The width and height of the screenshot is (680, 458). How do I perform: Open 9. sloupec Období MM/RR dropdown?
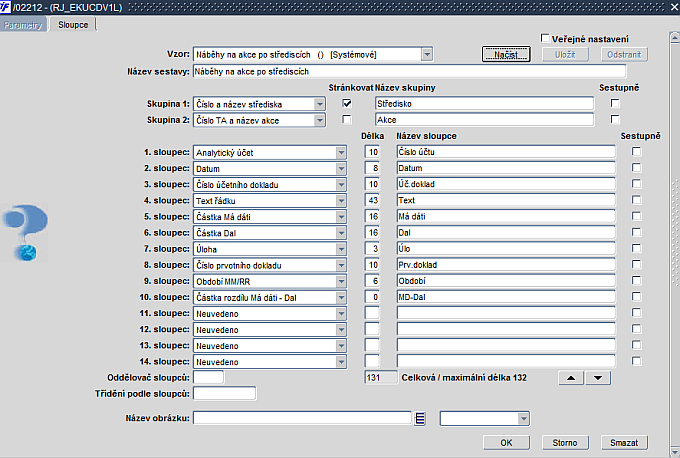[x=341, y=281]
